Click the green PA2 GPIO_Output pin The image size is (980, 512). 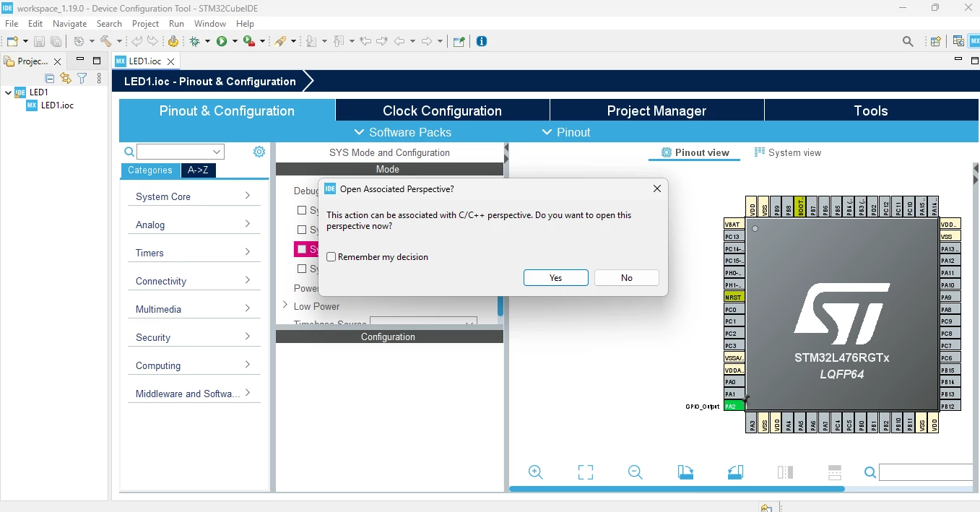pos(734,407)
